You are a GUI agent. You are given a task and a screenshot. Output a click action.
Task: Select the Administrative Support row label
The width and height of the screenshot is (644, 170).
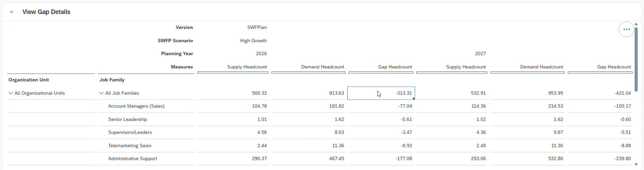click(133, 159)
